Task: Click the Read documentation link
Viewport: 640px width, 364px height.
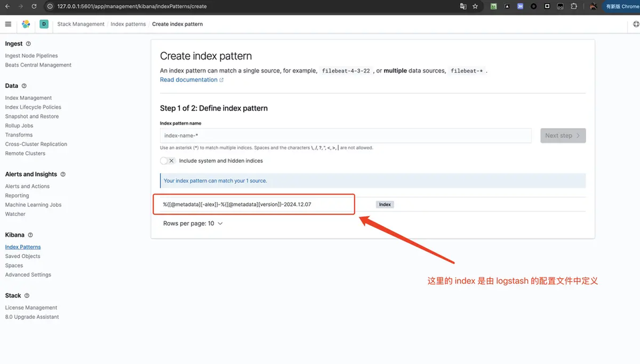Action: pyautogui.click(x=189, y=79)
